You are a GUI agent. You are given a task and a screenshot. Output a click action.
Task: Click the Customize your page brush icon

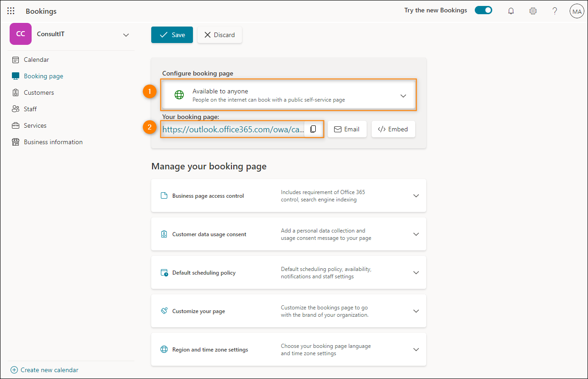[164, 311]
